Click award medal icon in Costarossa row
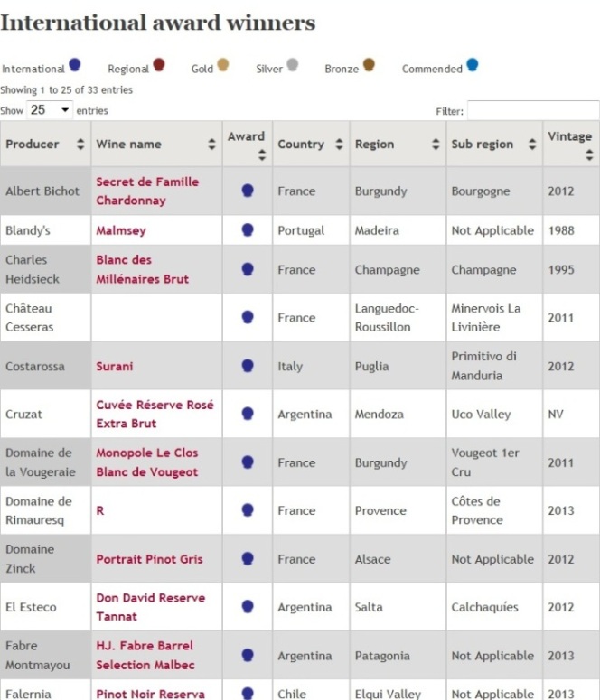Viewport: 600px width, 700px height. click(248, 366)
